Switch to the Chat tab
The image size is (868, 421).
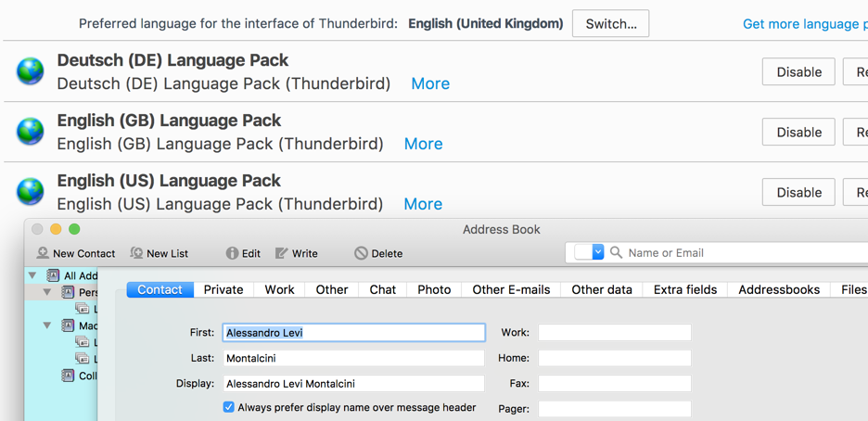(x=383, y=289)
